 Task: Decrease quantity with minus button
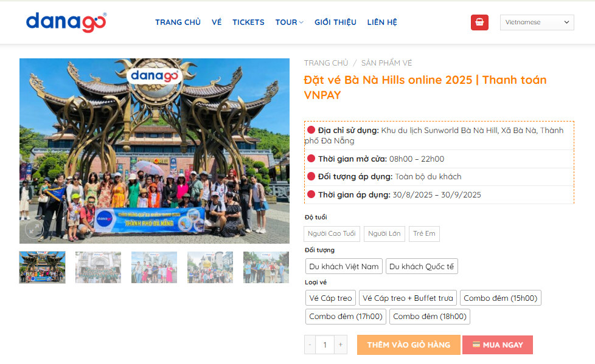[310, 345]
